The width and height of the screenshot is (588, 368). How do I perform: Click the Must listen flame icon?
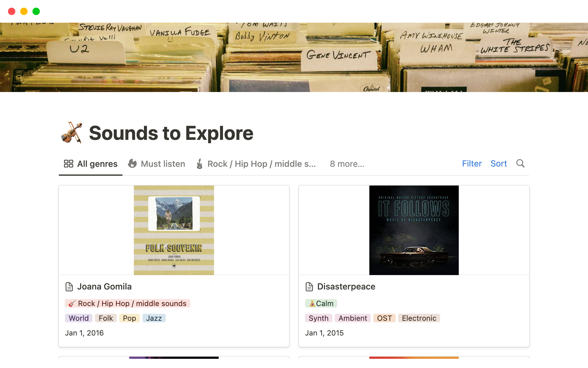click(132, 164)
